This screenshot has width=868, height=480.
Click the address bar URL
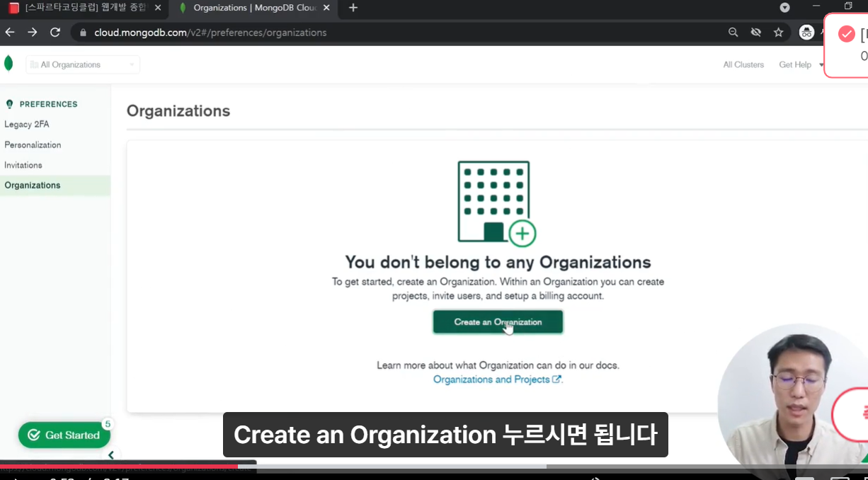tap(210, 33)
